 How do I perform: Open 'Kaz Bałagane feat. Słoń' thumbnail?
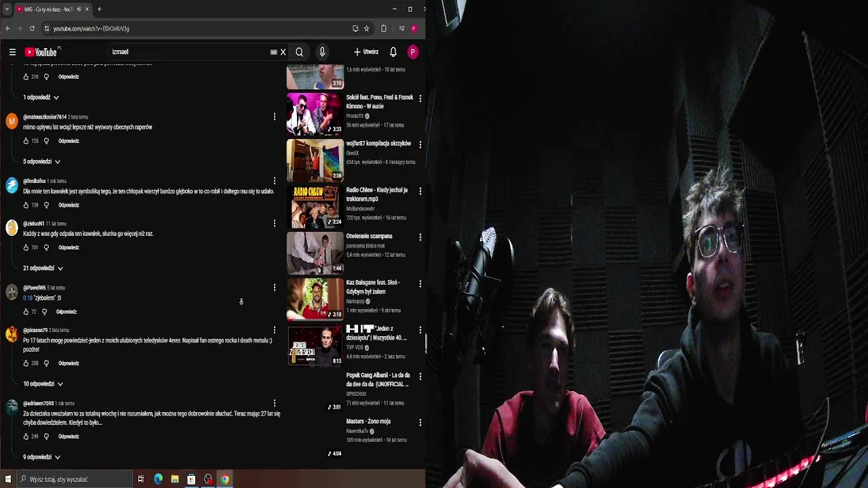pyautogui.click(x=315, y=300)
